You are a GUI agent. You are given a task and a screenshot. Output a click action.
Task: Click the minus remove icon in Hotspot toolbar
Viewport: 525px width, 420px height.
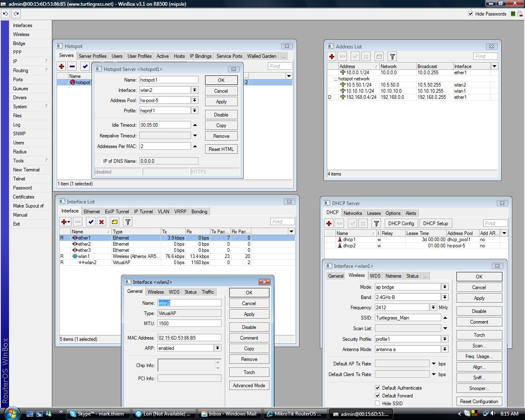(72, 66)
